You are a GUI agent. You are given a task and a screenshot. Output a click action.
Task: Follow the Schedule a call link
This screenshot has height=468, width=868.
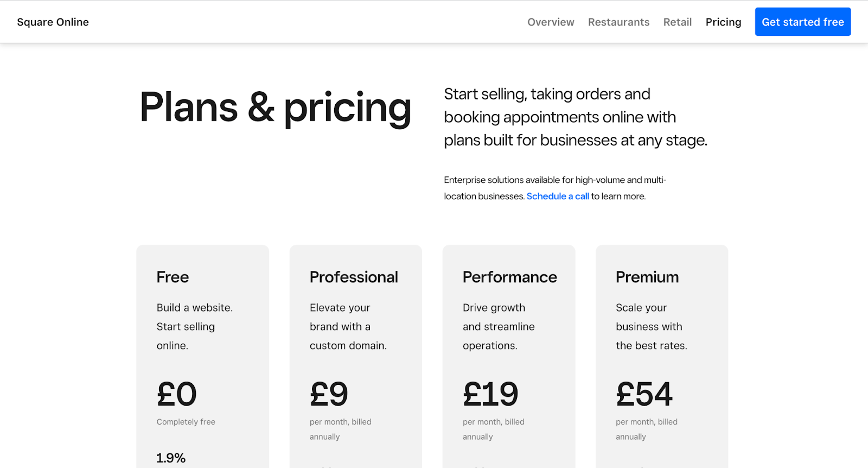click(557, 197)
